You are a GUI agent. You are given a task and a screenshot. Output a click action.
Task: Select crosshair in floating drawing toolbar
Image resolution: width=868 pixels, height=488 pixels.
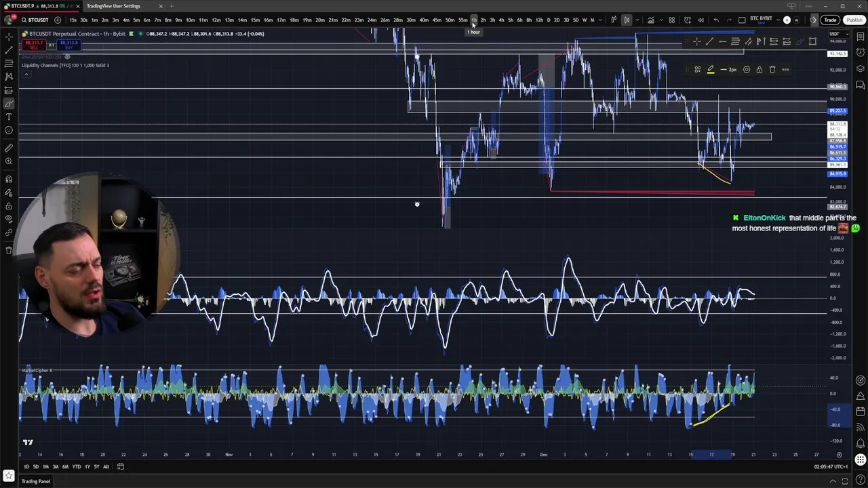pos(696,41)
